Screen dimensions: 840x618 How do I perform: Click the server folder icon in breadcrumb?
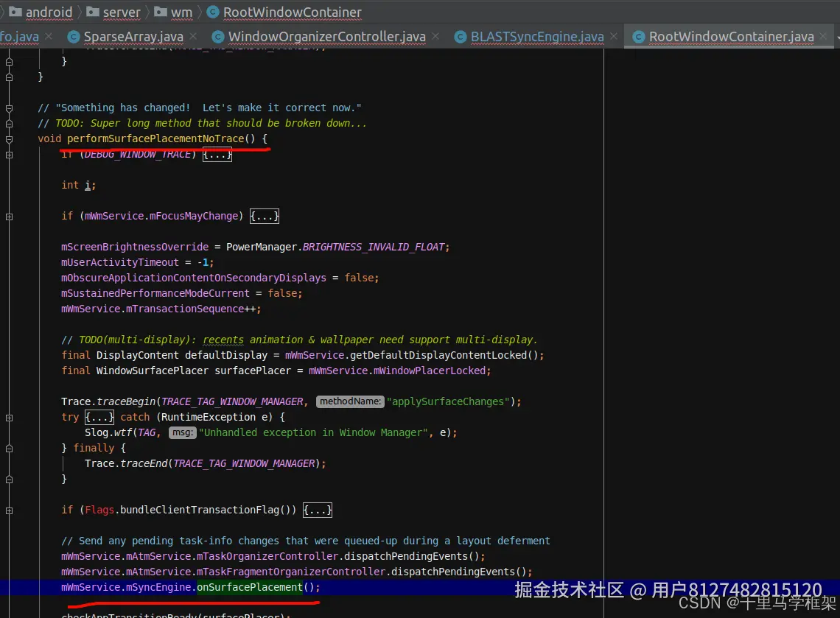(x=93, y=11)
